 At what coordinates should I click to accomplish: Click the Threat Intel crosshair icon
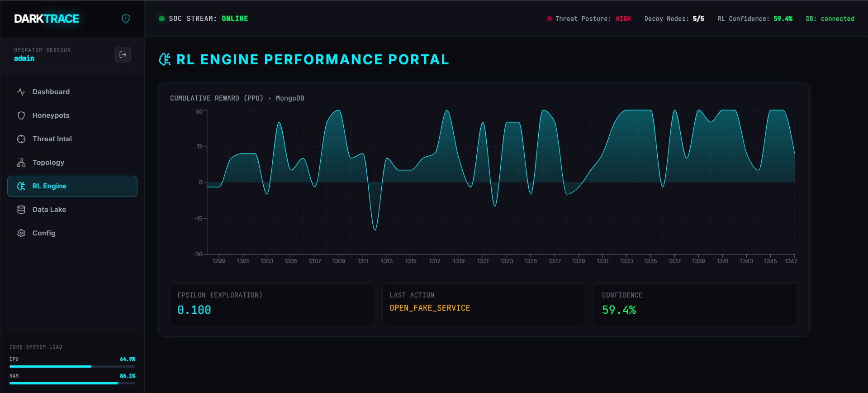pos(21,139)
